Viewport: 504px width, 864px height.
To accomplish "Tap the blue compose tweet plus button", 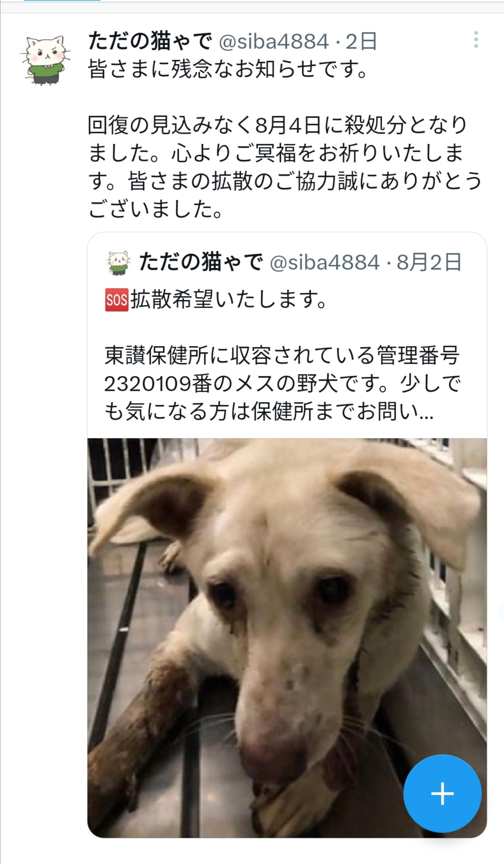I will tap(442, 793).
